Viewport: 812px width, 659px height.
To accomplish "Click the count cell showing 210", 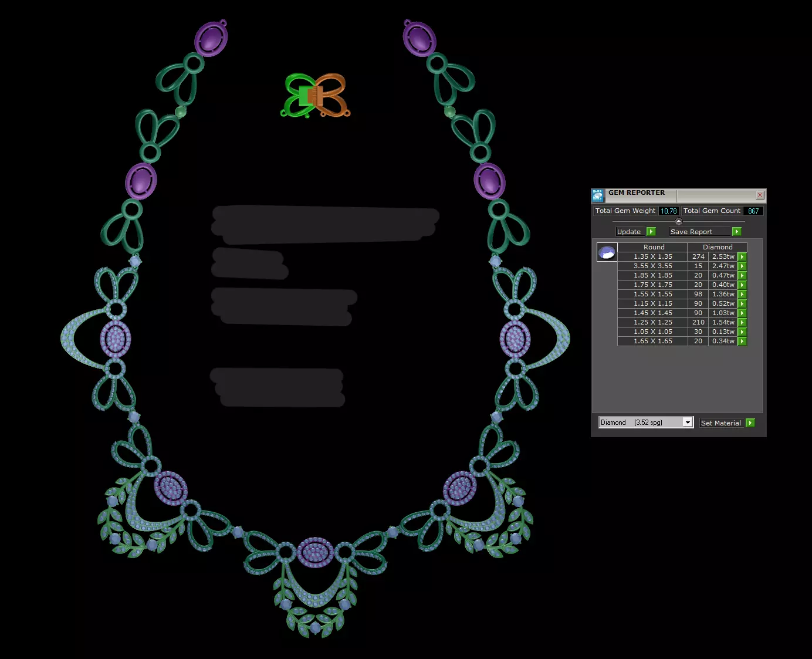I will [698, 322].
